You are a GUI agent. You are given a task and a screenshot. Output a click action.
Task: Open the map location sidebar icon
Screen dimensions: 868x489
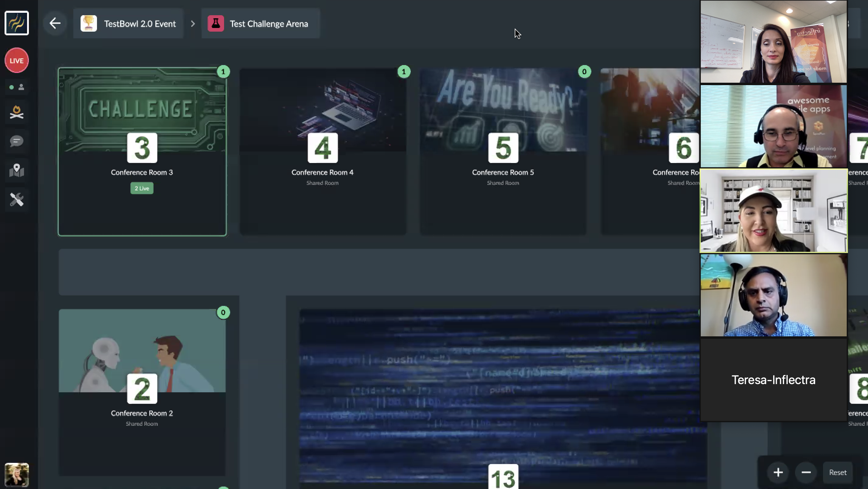(x=16, y=171)
